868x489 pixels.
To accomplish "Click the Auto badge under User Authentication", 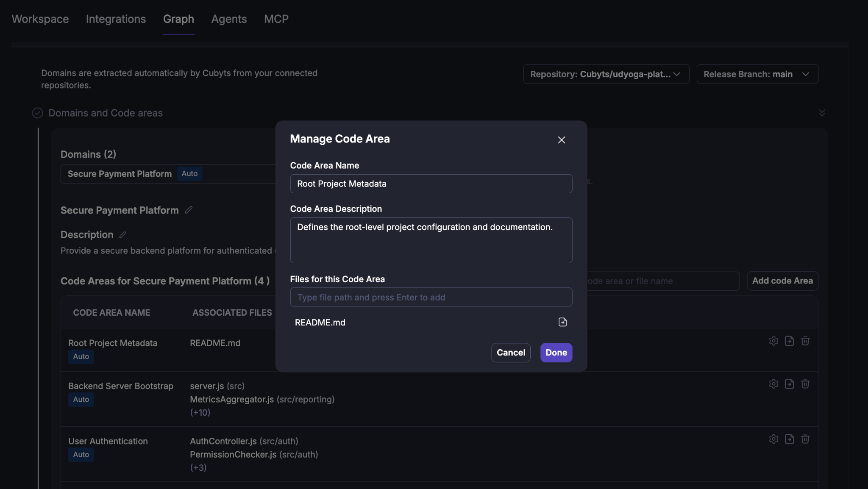I will (81, 455).
